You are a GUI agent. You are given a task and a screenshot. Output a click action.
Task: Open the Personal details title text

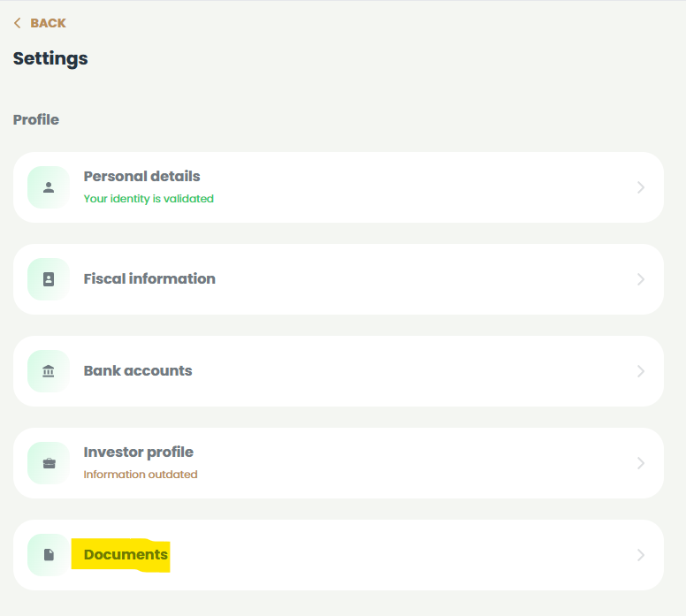(141, 176)
